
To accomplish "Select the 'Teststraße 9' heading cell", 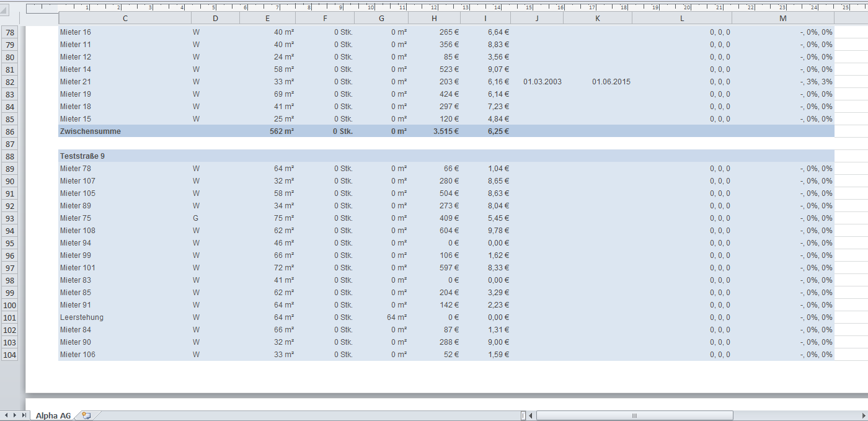I will click(125, 156).
